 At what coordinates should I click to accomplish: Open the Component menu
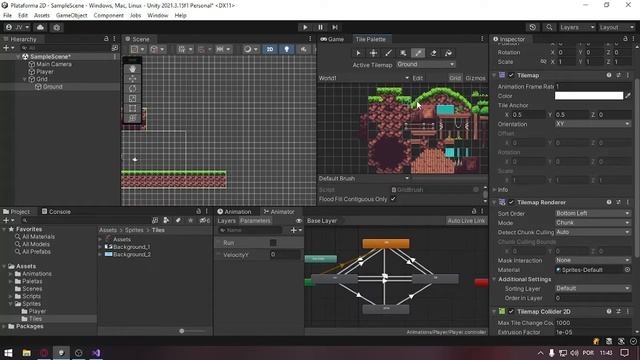[x=109, y=16]
